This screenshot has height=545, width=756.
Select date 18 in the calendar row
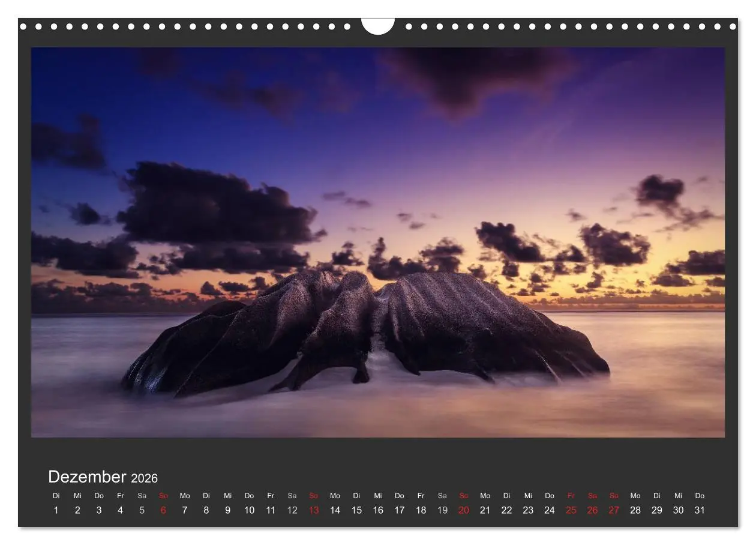point(421,510)
